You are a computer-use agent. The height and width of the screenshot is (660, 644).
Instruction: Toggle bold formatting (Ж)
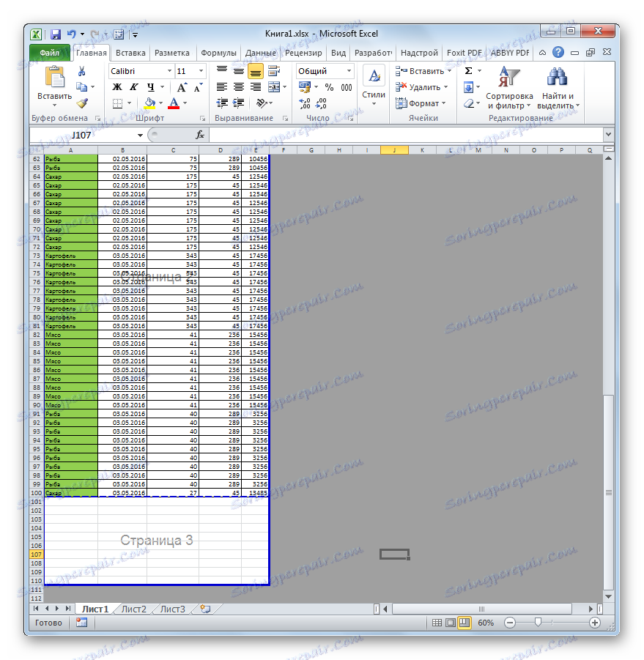pyautogui.click(x=117, y=86)
